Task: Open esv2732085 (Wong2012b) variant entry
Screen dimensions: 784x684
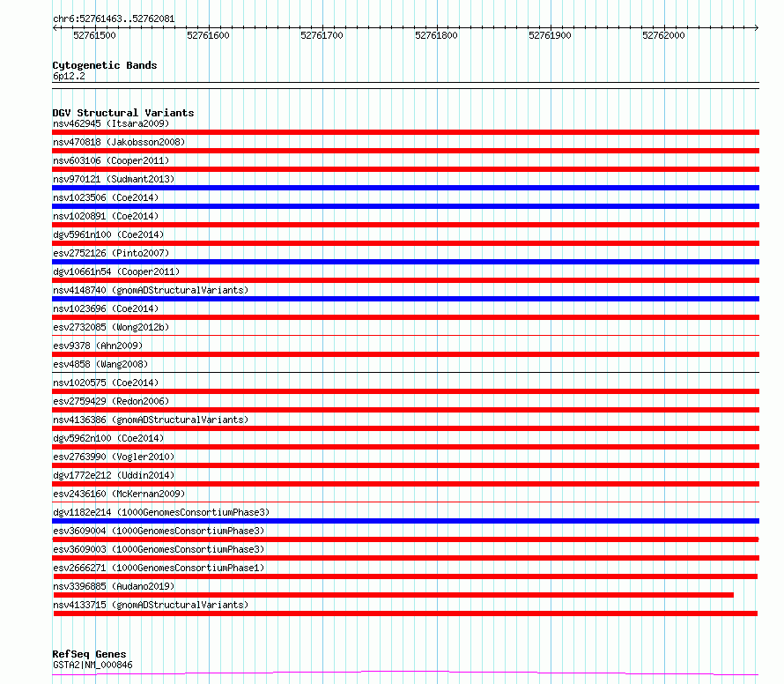Action: tap(111, 327)
